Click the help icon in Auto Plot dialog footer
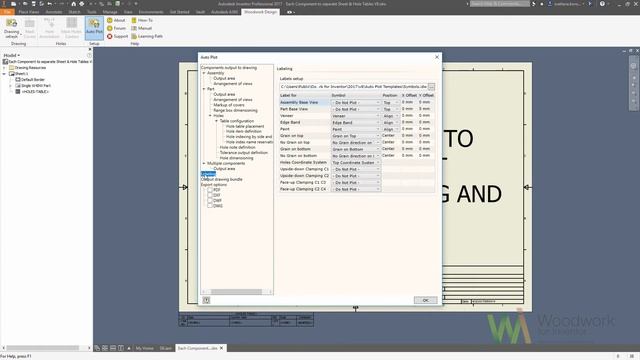 (x=206, y=300)
